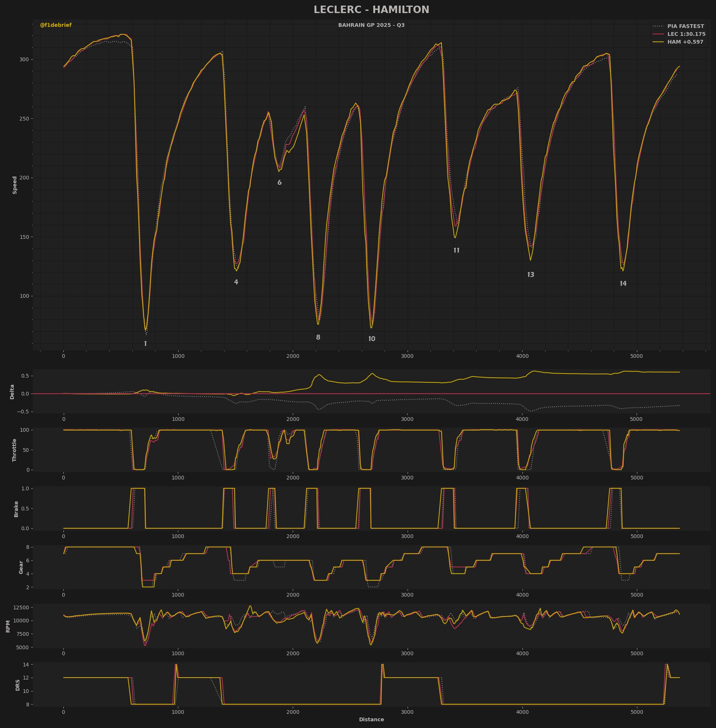Click HAM +0.597 legend entry
The height and width of the screenshot is (728, 716).
pyautogui.click(x=685, y=42)
